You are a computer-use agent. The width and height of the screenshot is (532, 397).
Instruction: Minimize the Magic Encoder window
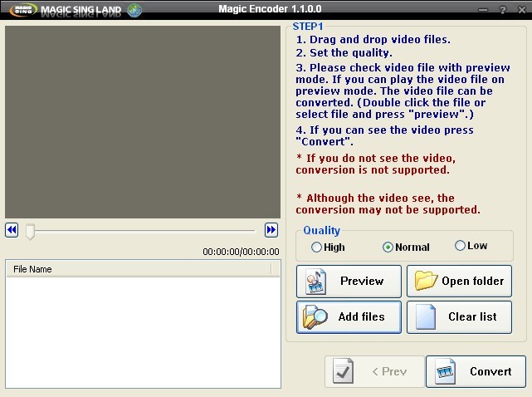coord(483,10)
